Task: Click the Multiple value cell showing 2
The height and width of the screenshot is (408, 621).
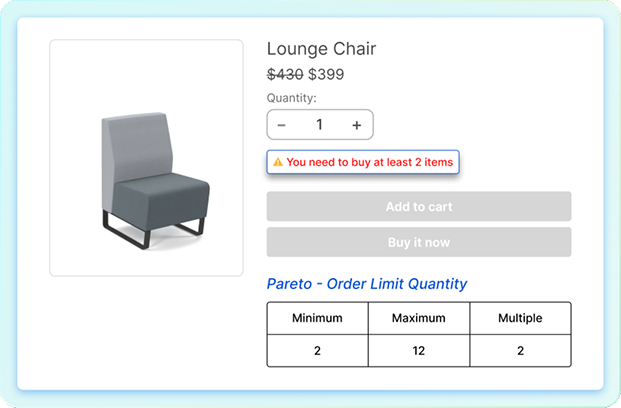Action: tap(520, 350)
